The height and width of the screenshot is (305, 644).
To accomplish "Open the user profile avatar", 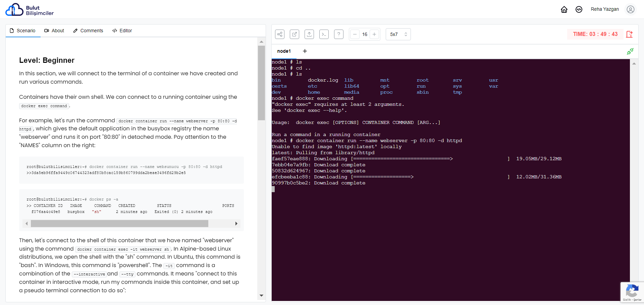I will tap(631, 9).
